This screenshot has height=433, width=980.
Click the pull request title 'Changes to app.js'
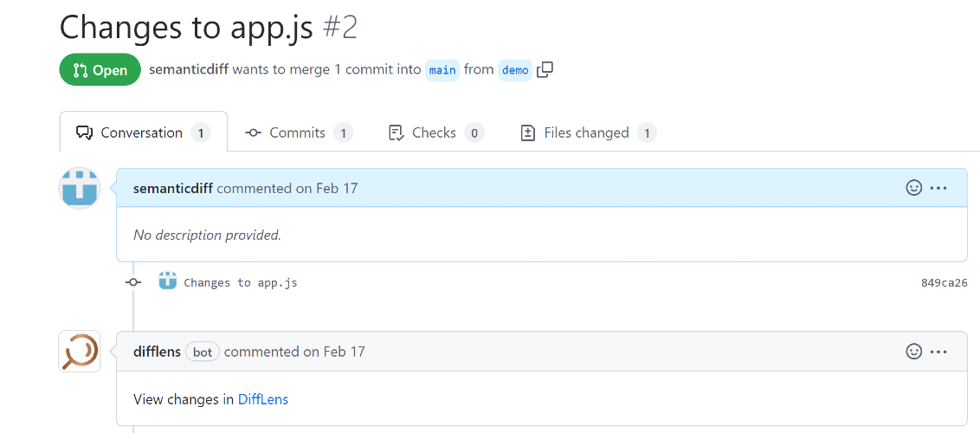coord(186,27)
